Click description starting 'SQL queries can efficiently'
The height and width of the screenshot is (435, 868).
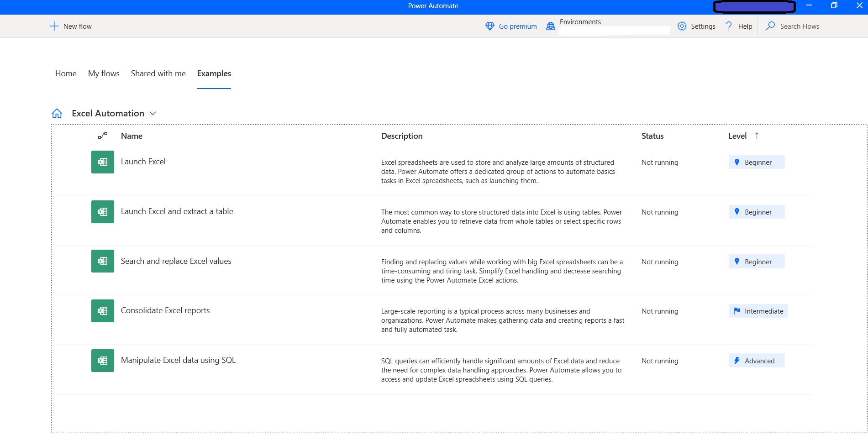501,370
